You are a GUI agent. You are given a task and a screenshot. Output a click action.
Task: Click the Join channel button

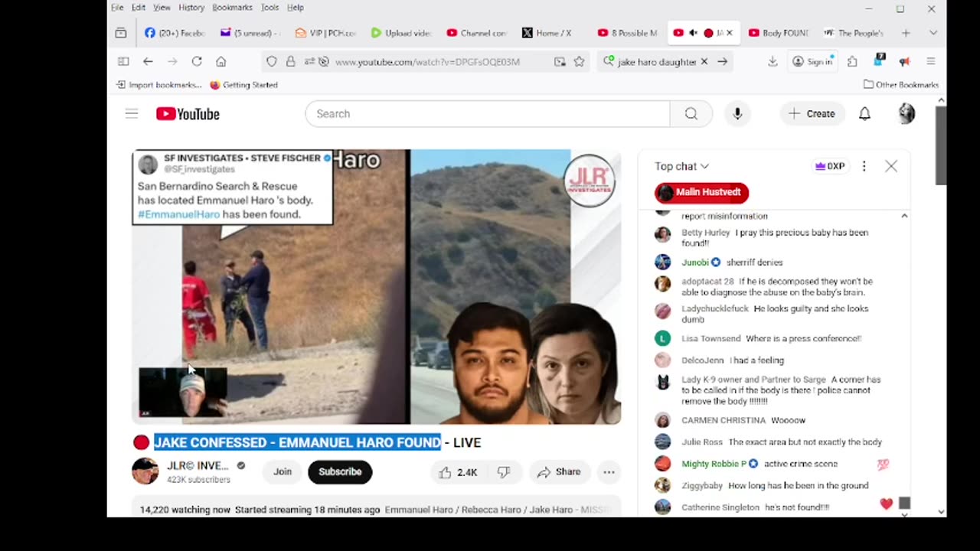(283, 472)
